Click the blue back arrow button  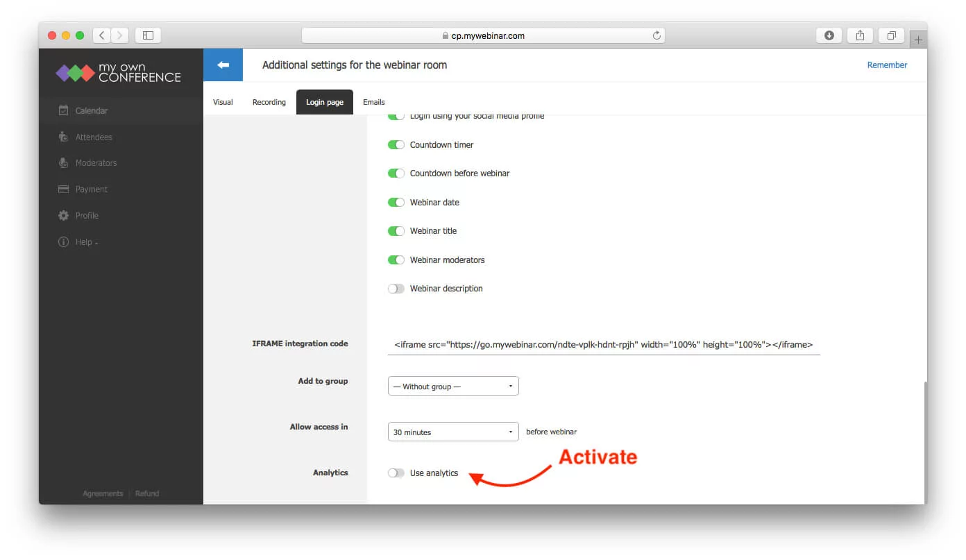click(x=223, y=65)
